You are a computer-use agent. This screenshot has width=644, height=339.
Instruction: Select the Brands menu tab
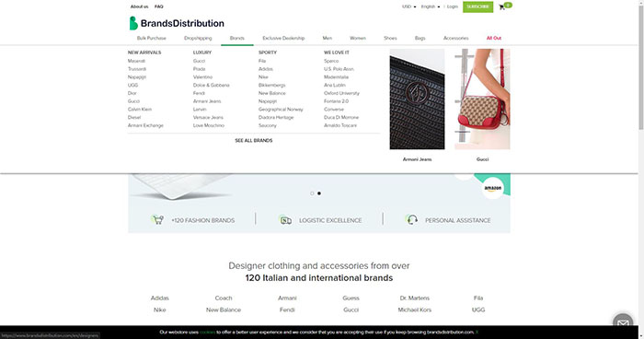tap(237, 38)
